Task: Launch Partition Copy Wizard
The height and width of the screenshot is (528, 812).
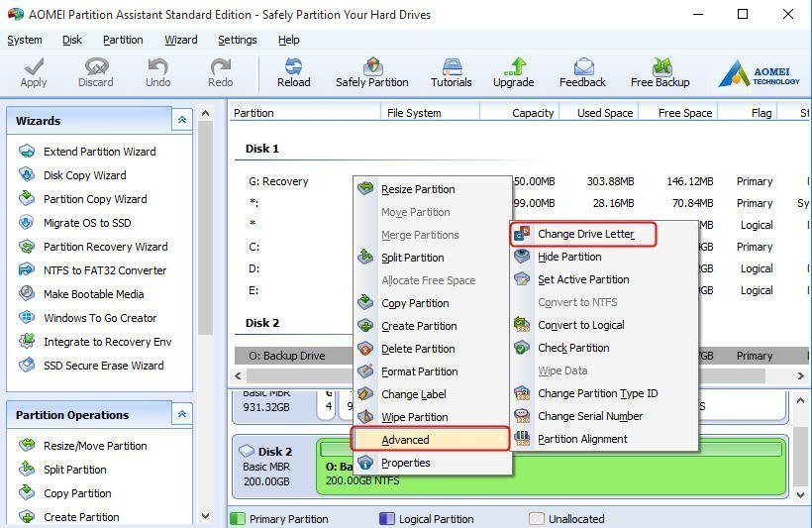Action: pyautogui.click(x=95, y=199)
